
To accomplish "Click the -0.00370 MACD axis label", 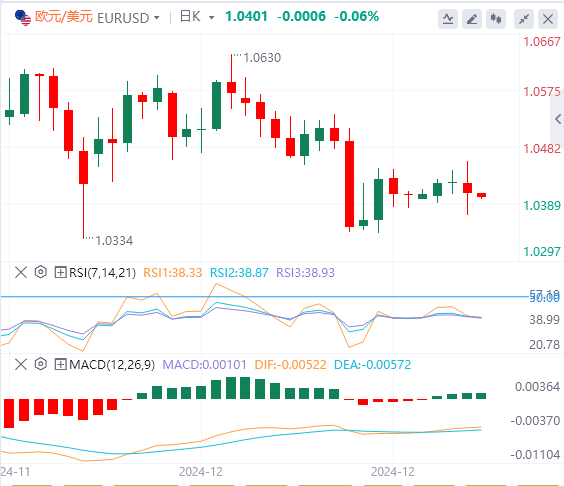I will click(x=535, y=421).
